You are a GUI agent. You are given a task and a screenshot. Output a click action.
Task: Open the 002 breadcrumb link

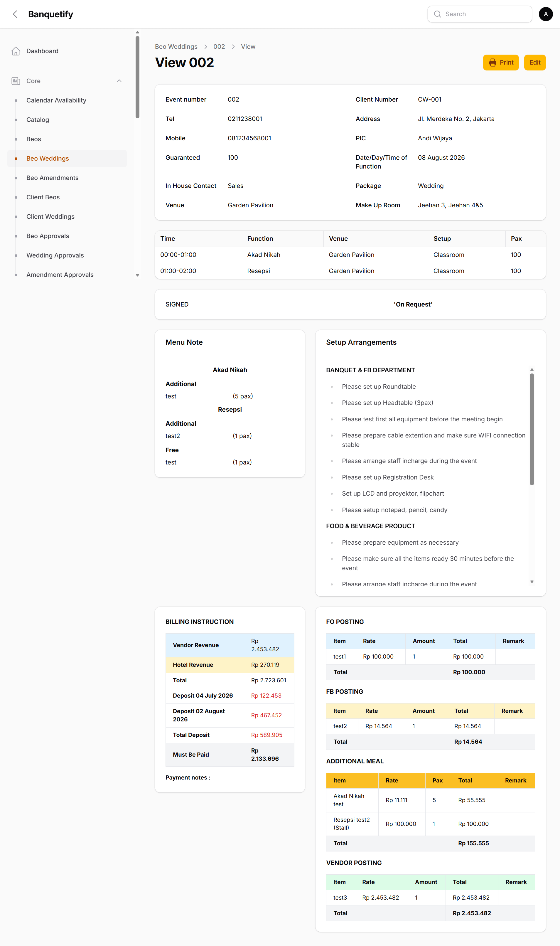(x=219, y=47)
